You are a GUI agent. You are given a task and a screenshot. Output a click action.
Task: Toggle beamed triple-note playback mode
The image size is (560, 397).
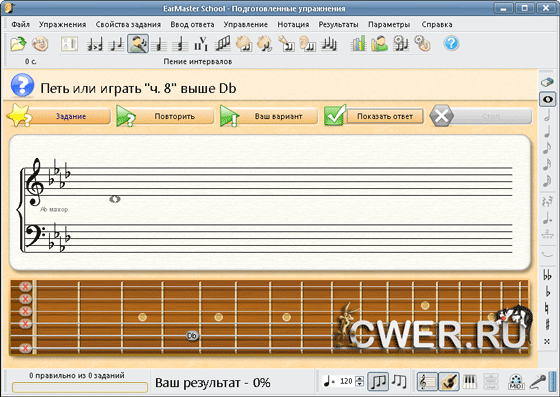point(378,382)
